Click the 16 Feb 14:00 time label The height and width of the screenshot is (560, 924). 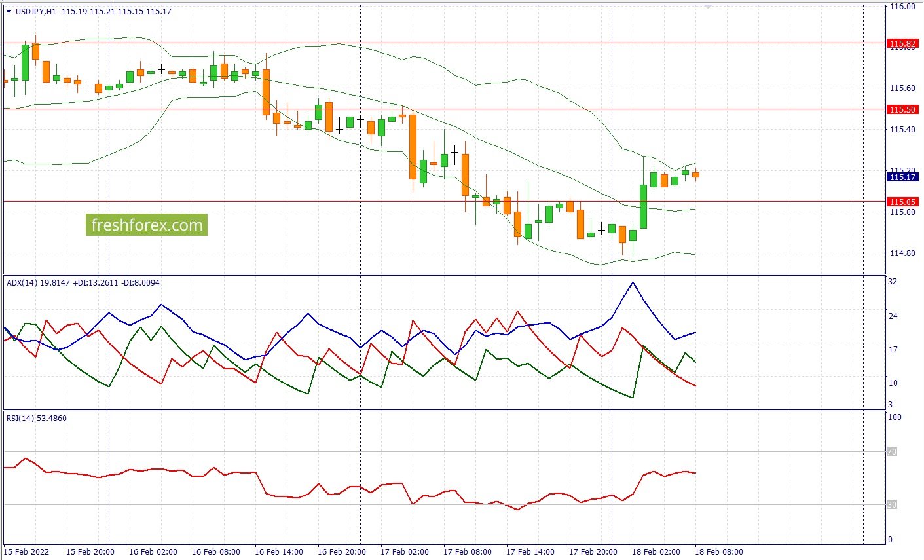pos(279,551)
